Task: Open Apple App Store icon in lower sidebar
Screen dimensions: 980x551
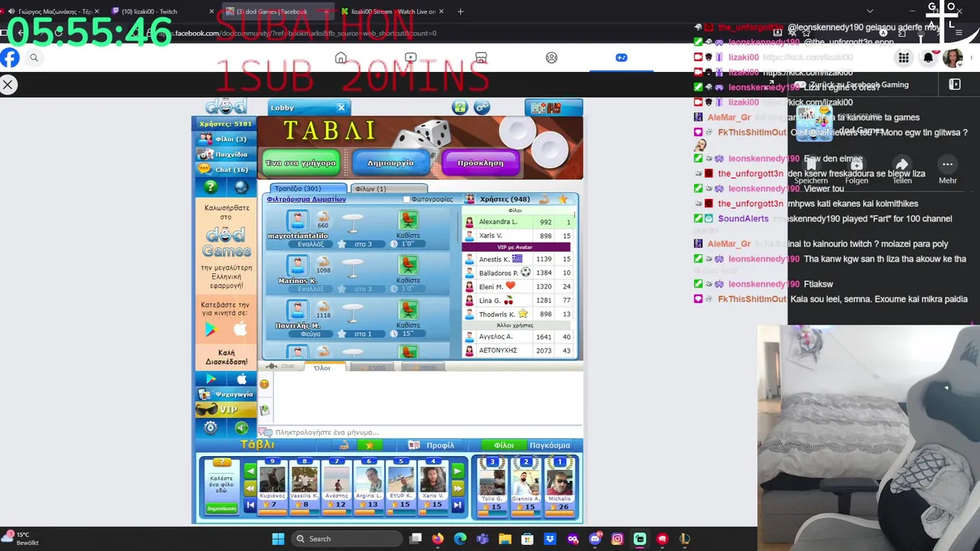Action: 242,379
